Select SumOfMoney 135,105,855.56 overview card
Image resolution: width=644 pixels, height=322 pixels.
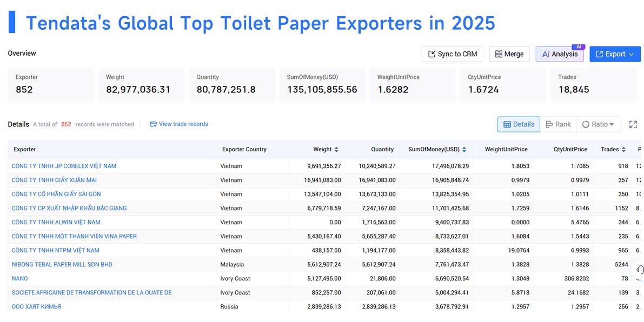point(322,85)
